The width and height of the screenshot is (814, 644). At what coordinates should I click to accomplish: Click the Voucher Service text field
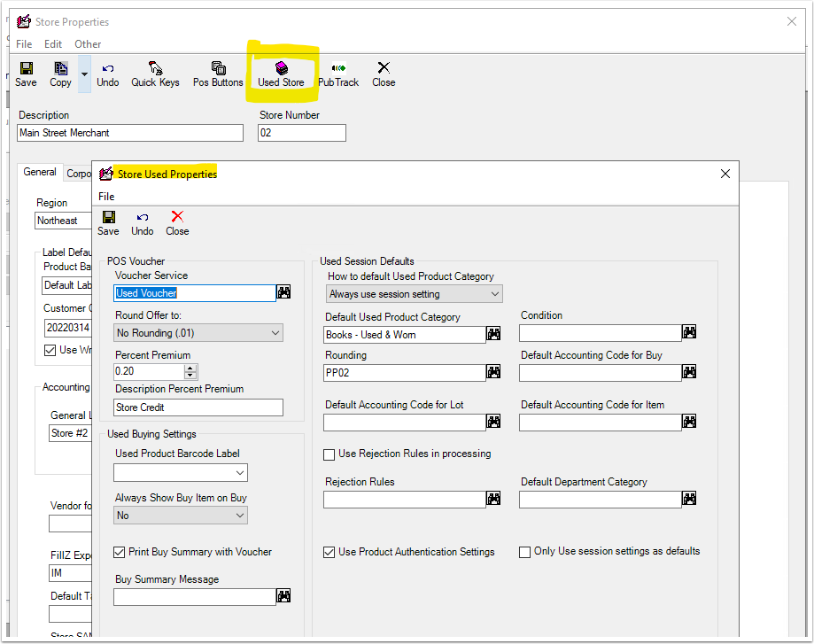click(195, 293)
